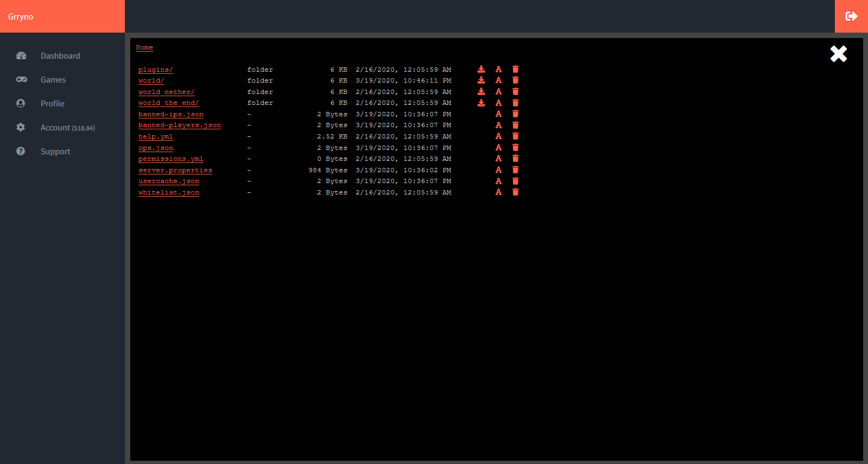Click the Home breadcrumb link
Image resolution: width=868 pixels, height=464 pixels.
click(144, 48)
